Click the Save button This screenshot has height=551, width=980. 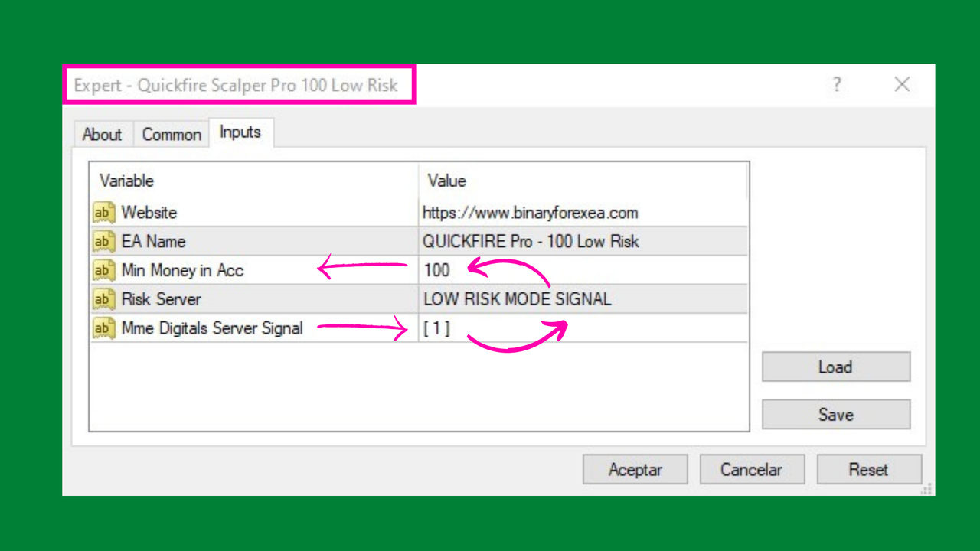[x=836, y=414]
